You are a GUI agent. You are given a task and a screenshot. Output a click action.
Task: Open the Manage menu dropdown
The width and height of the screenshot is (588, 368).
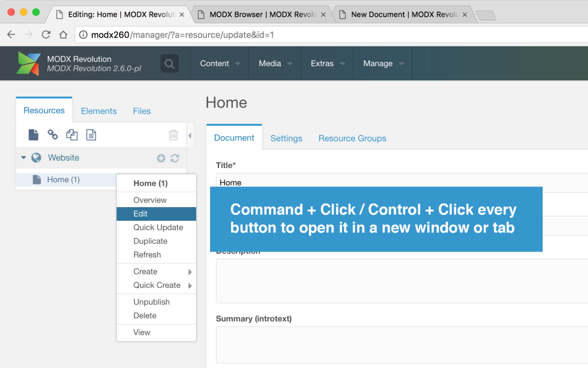coord(383,64)
